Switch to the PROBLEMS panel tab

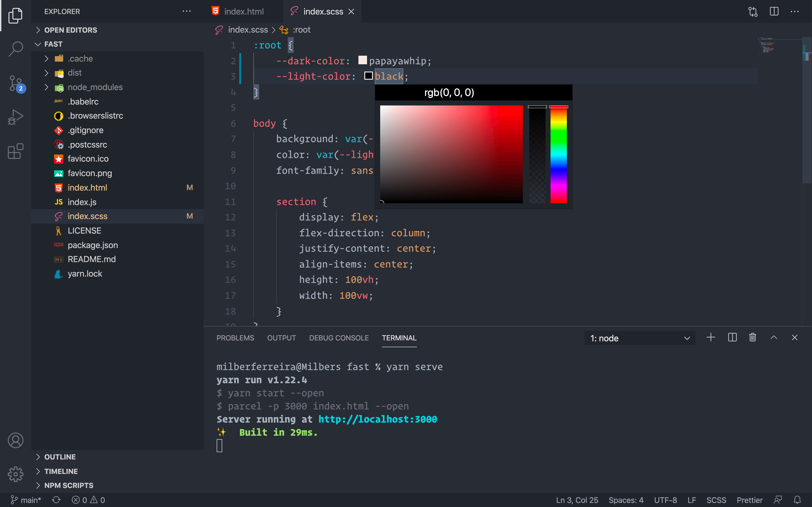click(x=235, y=338)
